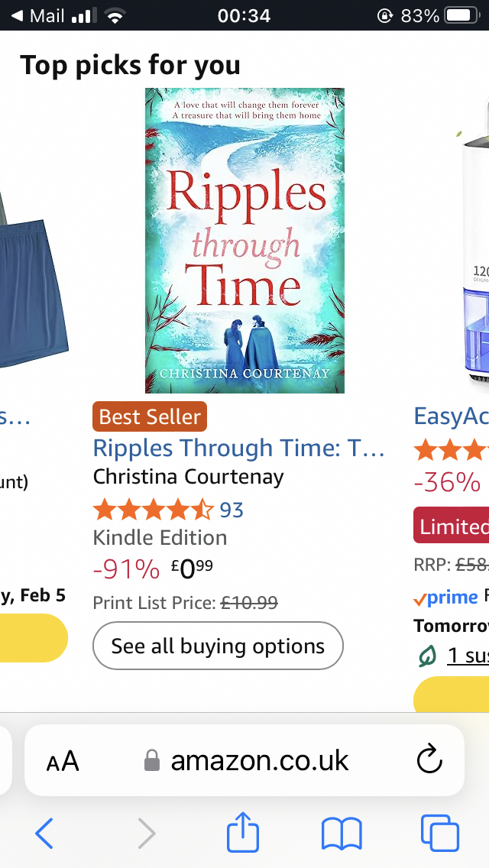Tap the Best Seller badge
Screen dimensions: 489x868
150,416
